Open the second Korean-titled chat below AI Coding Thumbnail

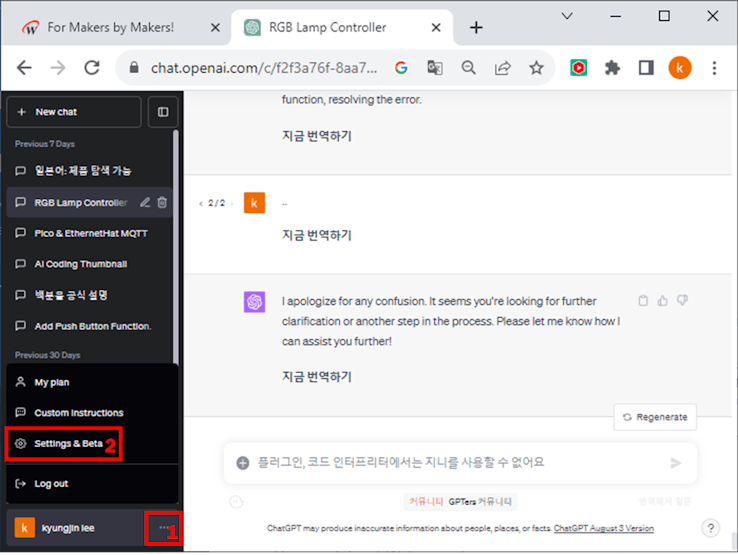[89, 295]
